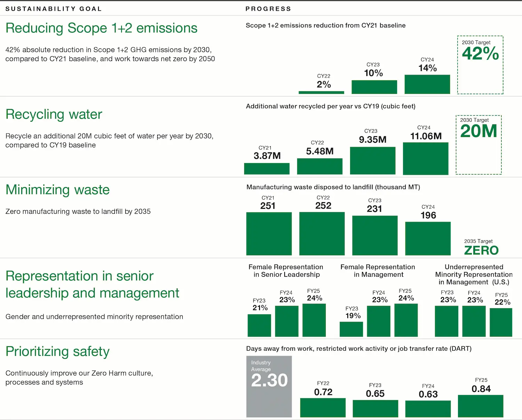This screenshot has height=420, width=522.
Task: Click the CY22 2% emissions bar
Action: (x=321, y=92)
